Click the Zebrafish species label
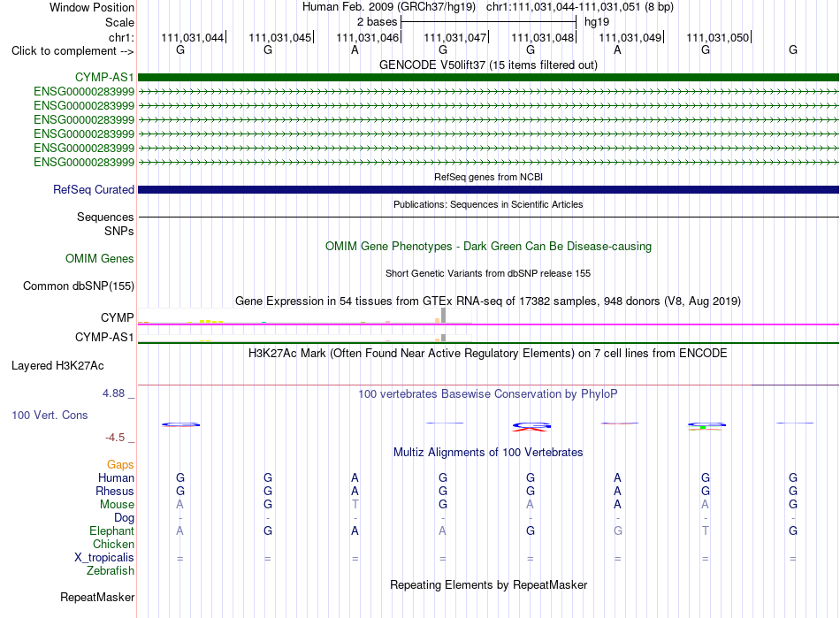This screenshot has height=618, width=840. (111, 571)
